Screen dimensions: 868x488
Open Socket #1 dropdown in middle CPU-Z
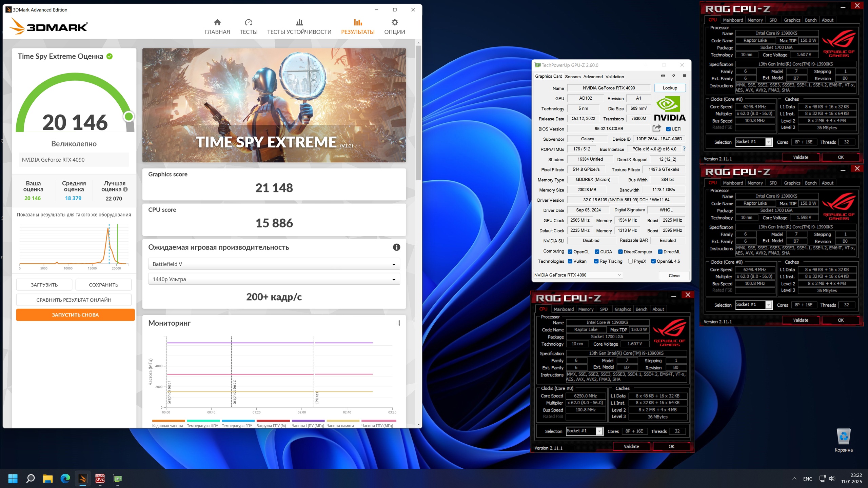coord(754,305)
